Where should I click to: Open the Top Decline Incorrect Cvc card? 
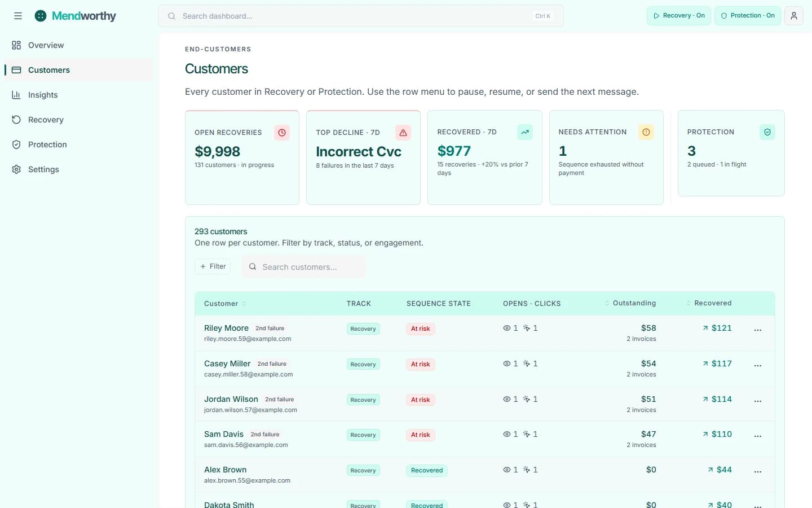pos(363,157)
